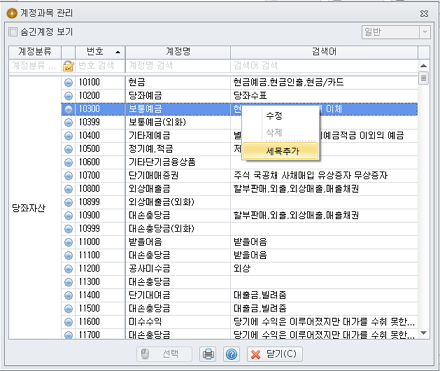Click the blue icon in row 11100
440x371 pixels.
point(68,256)
